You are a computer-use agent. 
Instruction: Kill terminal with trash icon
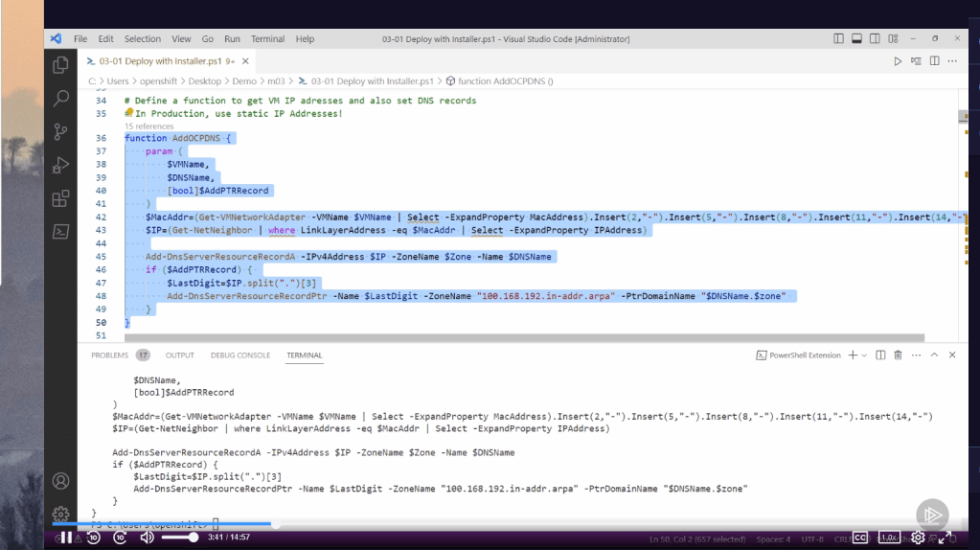899,355
